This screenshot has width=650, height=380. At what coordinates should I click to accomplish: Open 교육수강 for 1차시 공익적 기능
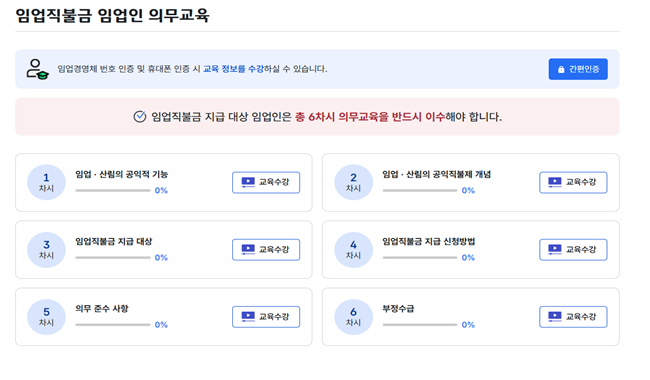point(266,182)
